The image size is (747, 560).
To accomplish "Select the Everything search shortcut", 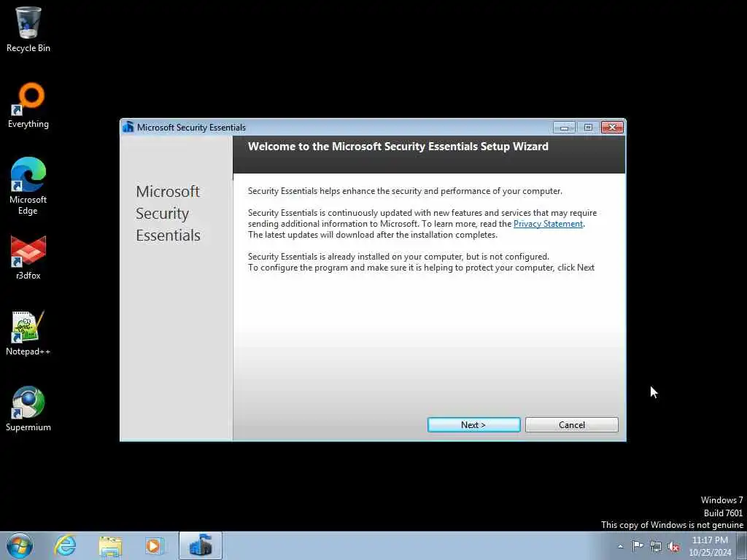I will tap(28, 105).
